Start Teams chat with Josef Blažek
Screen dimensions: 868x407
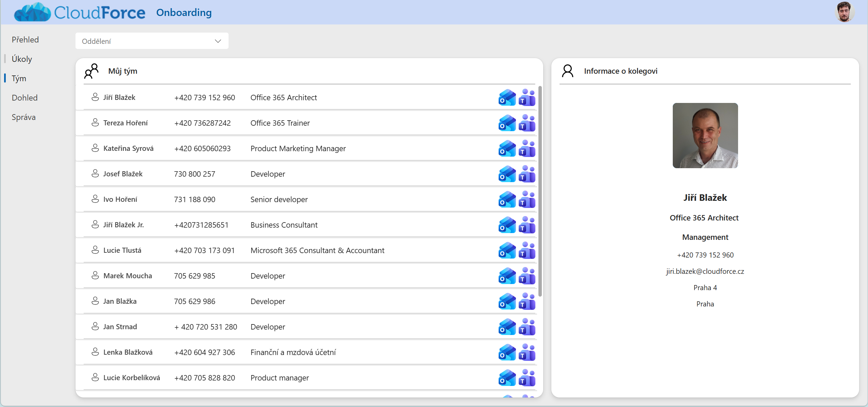[527, 174]
